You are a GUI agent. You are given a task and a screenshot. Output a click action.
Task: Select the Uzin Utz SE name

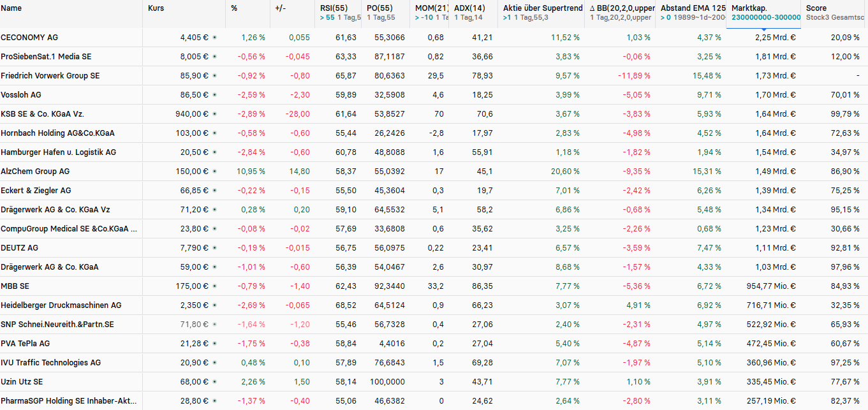22,382
